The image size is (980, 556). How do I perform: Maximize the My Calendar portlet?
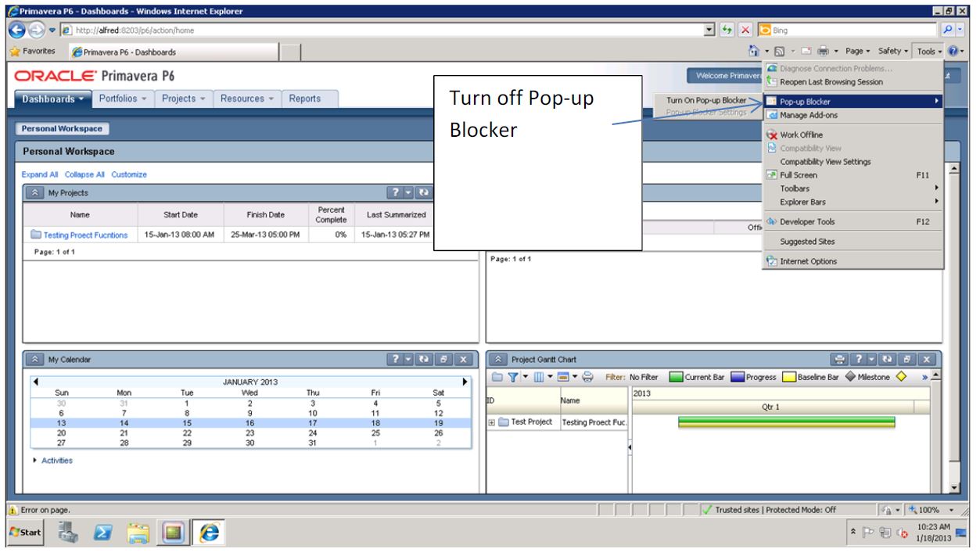pos(444,359)
